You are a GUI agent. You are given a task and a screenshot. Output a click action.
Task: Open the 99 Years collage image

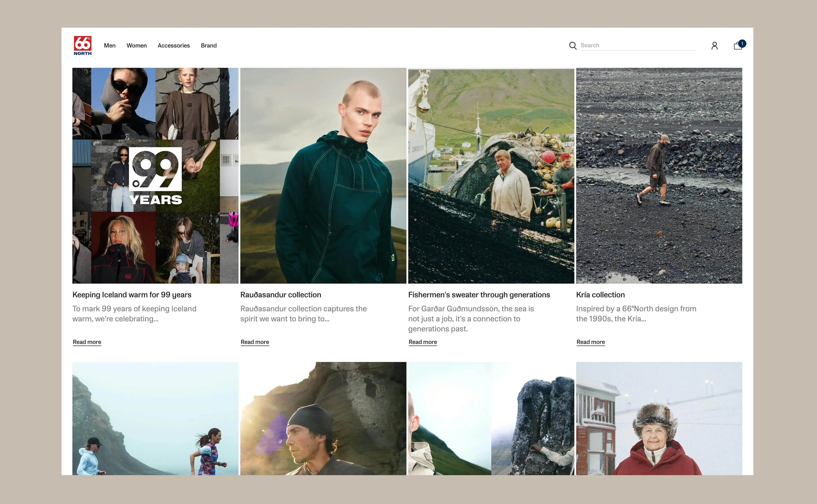[155, 176]
